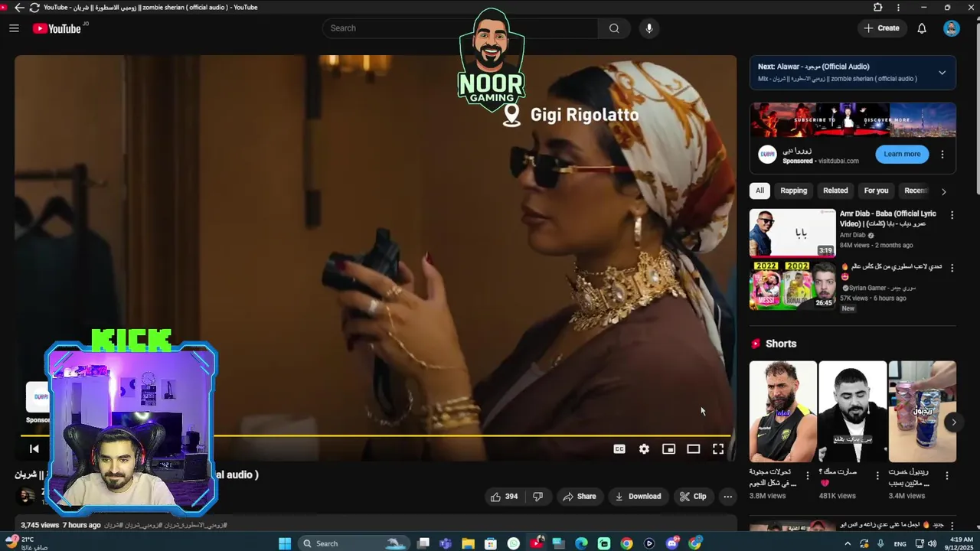Focus the YouTube search field
The image size is (980, 551).
[460, 28]
